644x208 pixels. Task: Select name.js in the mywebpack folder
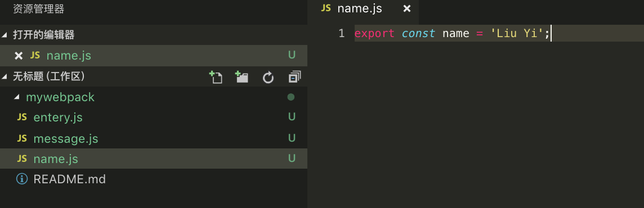154,159
